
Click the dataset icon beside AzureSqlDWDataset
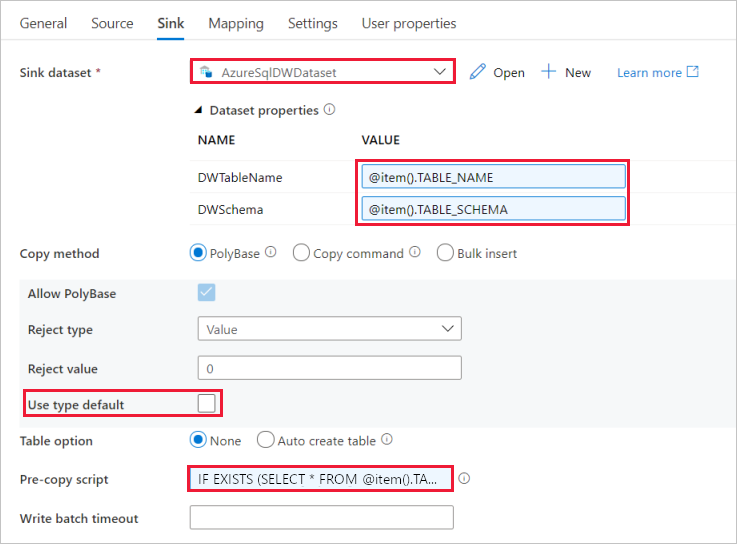206,72
